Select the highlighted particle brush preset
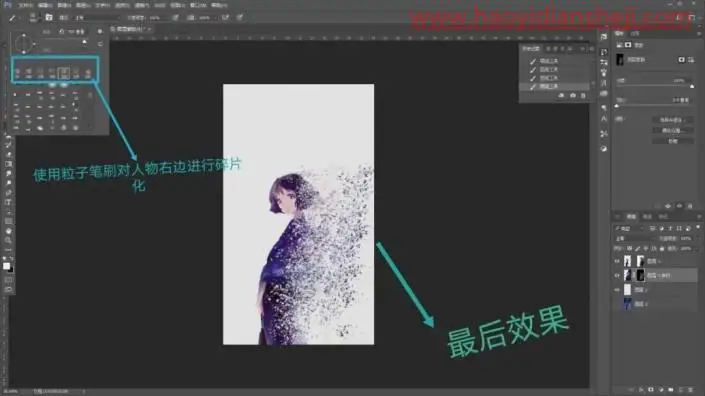The width and height of the screenshot is (705, 396). coord(64,73)
